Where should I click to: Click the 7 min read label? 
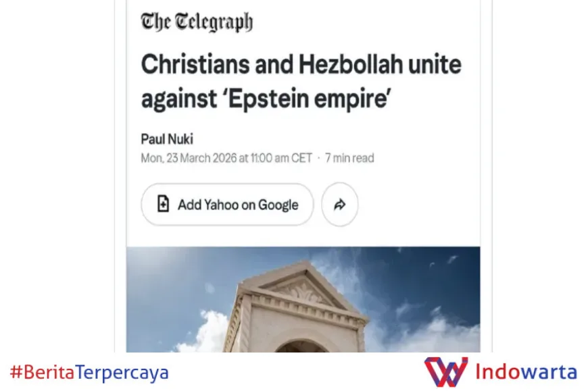[x=349, y=158]
